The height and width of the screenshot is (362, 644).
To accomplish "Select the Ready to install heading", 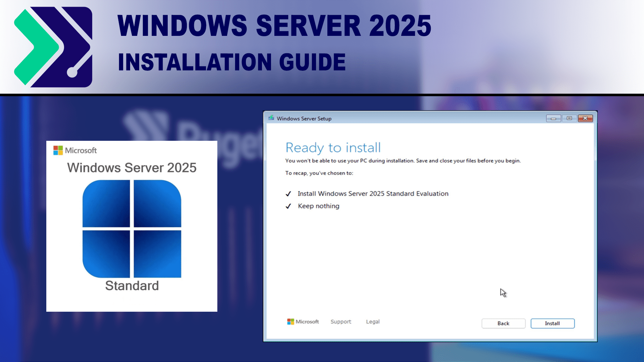I will point(333,147).
